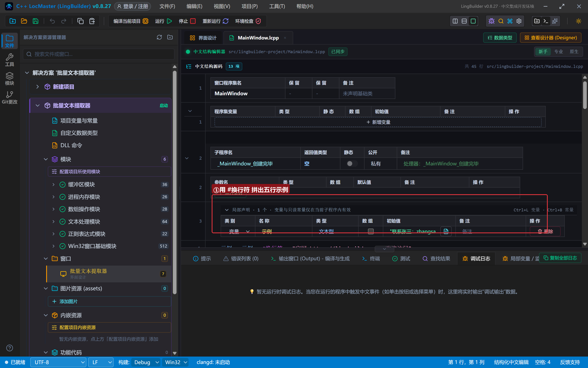Click the 复制全部日志 button
Screen dimensions: 588x368
click(x=560, y=258)
